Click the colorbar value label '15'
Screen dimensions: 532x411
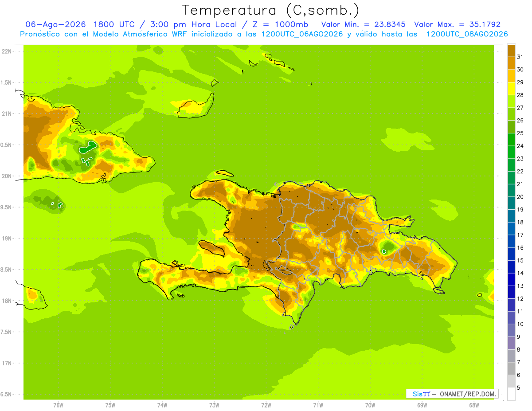520,260
